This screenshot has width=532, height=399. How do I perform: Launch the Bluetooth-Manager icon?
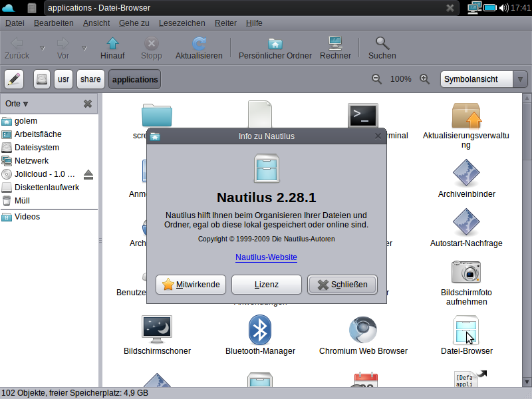tap(260, 329)
